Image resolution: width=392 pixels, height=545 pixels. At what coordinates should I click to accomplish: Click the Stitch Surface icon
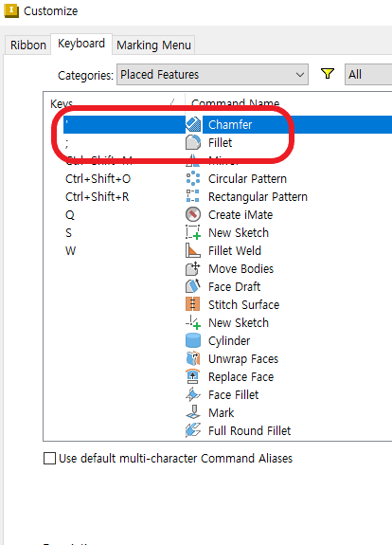pos(193,305)
